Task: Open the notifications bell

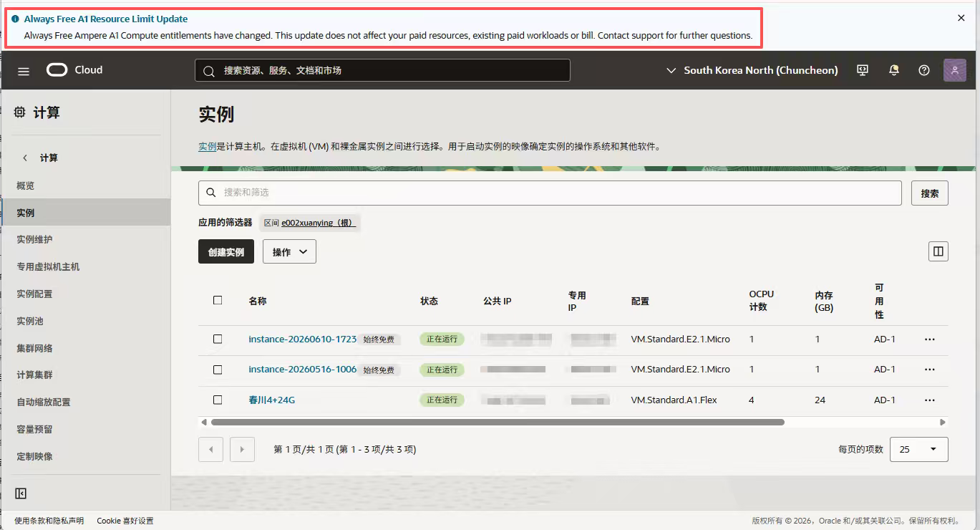Action: tap(893, 70)
